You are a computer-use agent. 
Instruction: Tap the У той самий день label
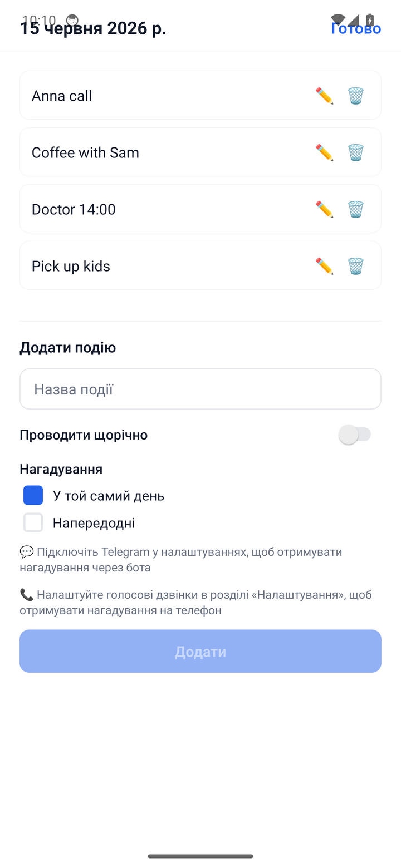coord(109,496)
